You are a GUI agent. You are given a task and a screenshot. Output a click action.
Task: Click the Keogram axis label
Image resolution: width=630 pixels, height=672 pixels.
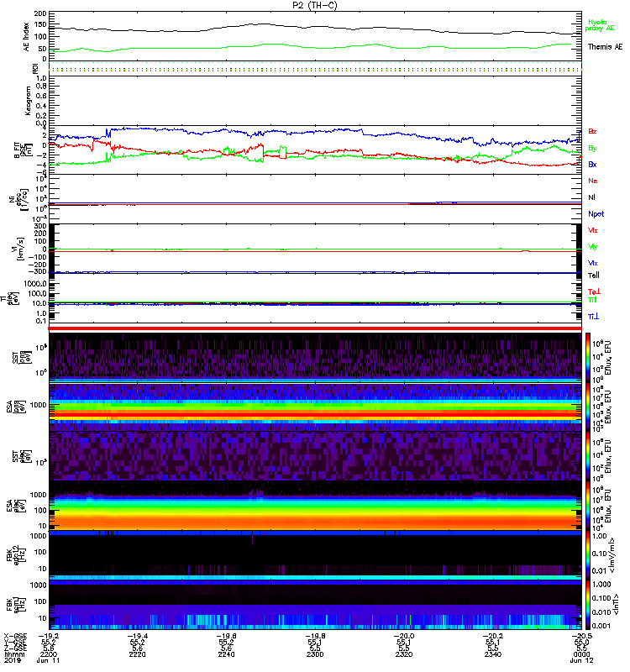[x=28, y=101]
